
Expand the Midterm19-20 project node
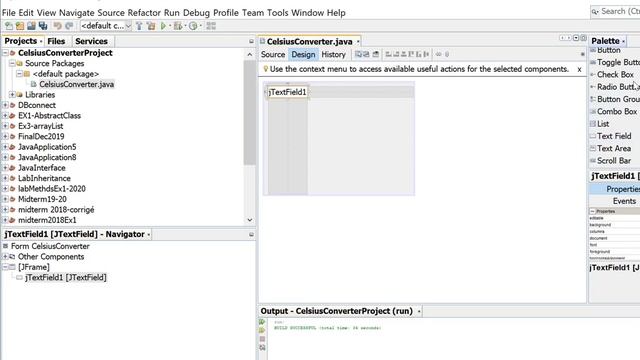pyautogui.click(x=5, y=199)
